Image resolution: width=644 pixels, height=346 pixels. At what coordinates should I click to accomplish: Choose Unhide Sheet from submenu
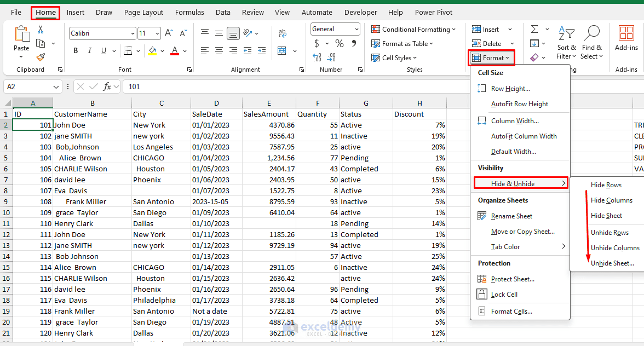click(x=612, y=263)
